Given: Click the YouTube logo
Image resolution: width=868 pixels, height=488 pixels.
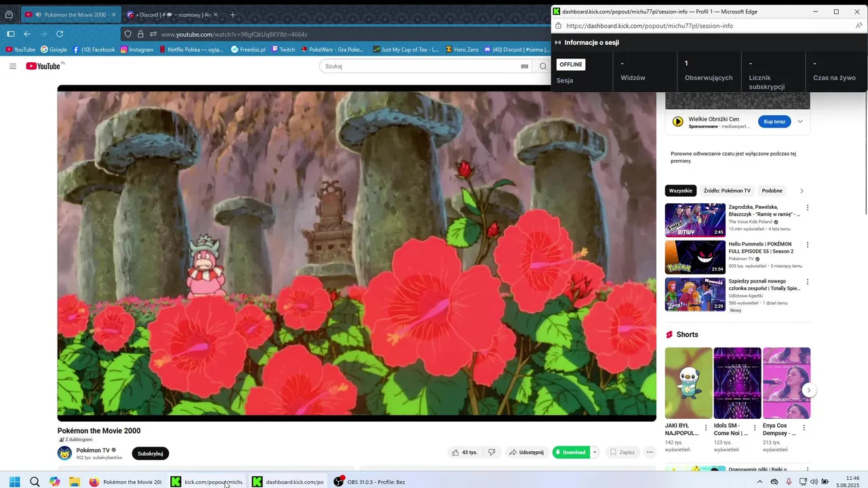Looking at the screenshot, I should coord(45,66).
